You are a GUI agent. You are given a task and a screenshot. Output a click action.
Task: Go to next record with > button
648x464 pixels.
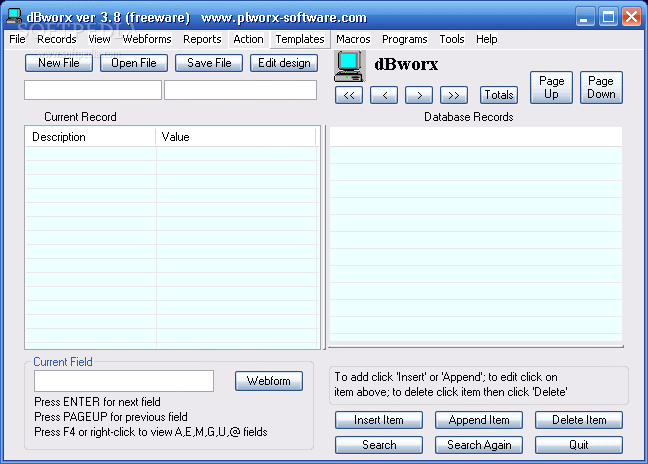tap(419, 95)
